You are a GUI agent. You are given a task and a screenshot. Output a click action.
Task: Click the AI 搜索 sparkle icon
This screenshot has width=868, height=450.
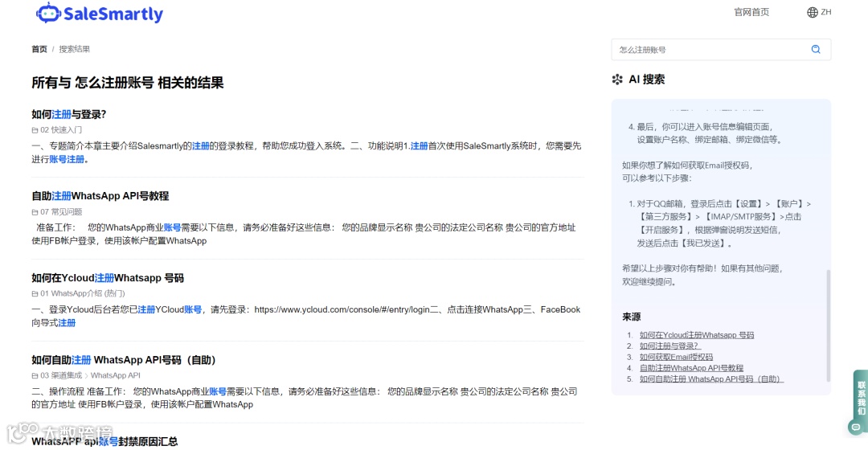[617, 80]
